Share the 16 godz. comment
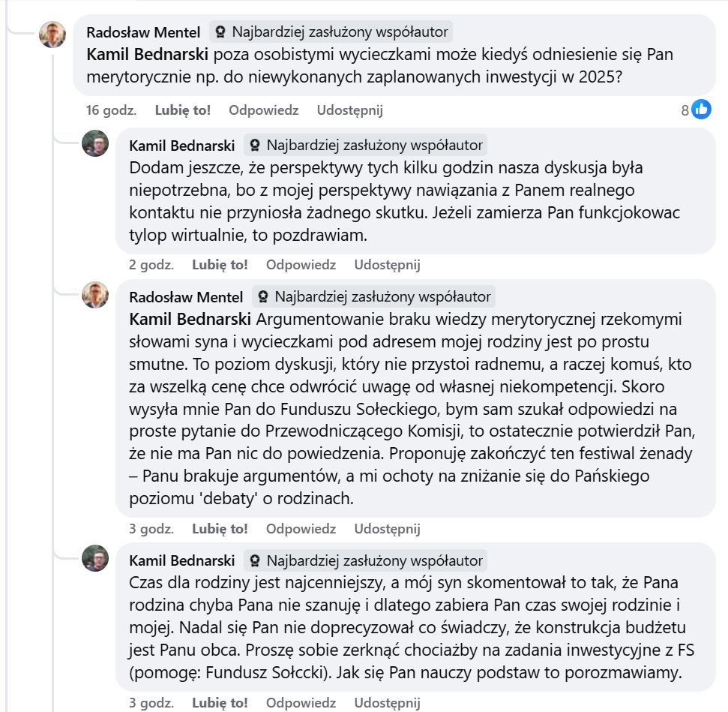The width and height of the screenshot is (728, 712). [x=350, y=110]
